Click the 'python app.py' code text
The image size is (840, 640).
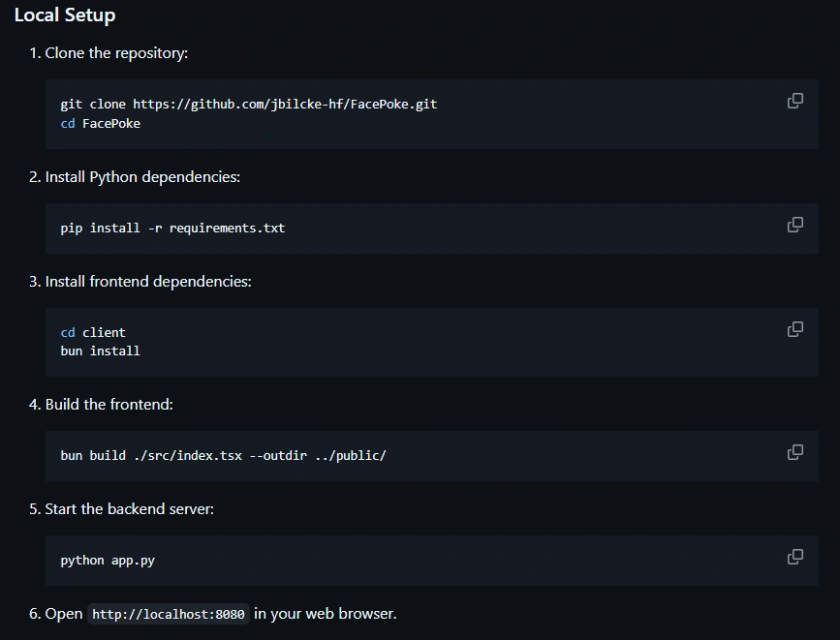coord(108,561)
